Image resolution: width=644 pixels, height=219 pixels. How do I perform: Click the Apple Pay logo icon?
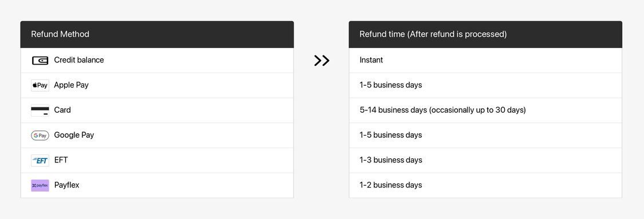coord(40,85)
